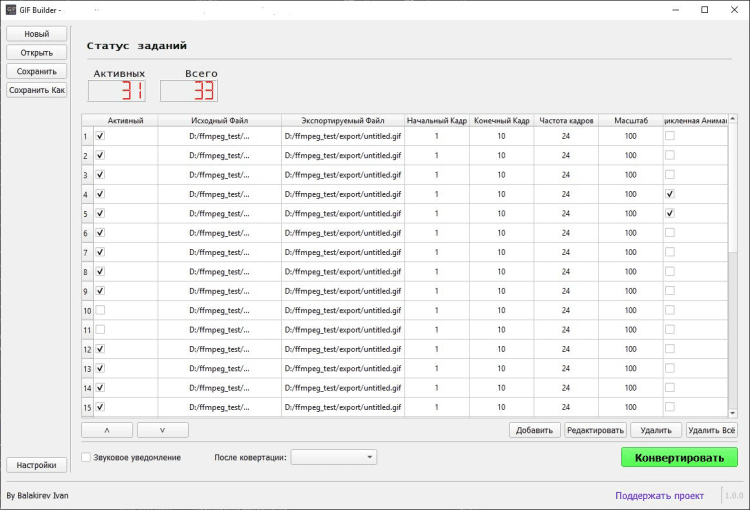Uncheck the Active checkbox in row 1
750x510 pixels.
(x=100, y=136)
